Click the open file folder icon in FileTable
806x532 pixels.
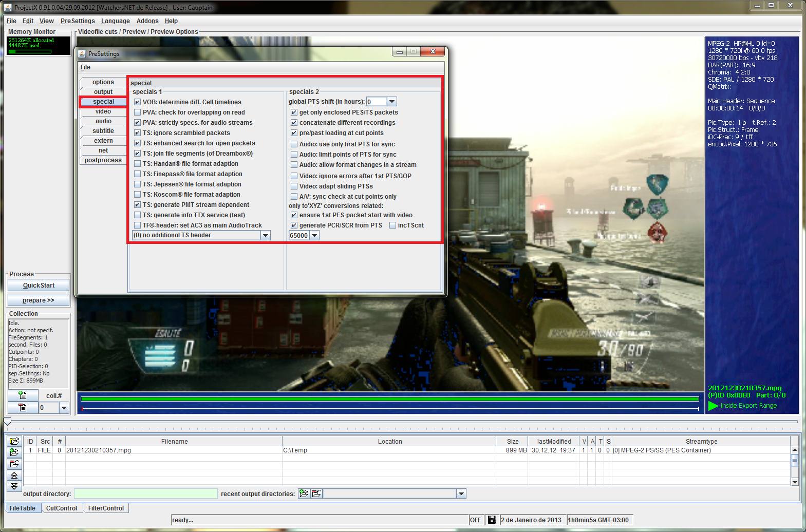pos(14,441)
